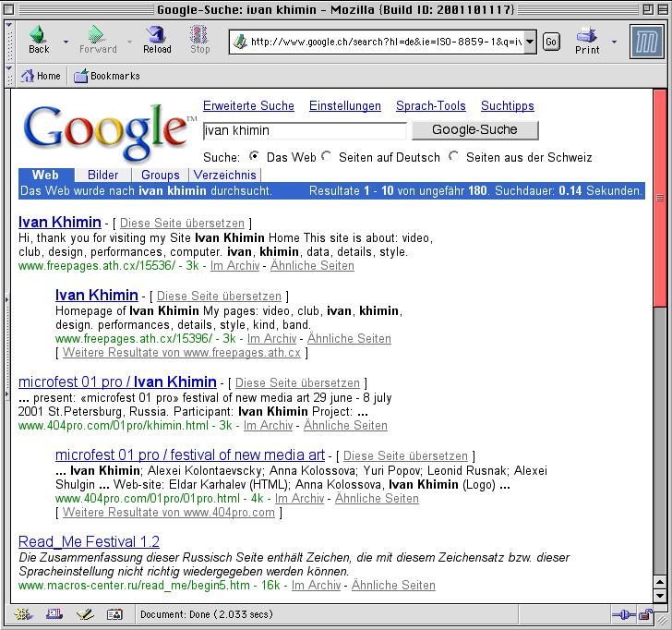
Task: Open the Sprach-Tools link
Action: click(x=431, y=106)
